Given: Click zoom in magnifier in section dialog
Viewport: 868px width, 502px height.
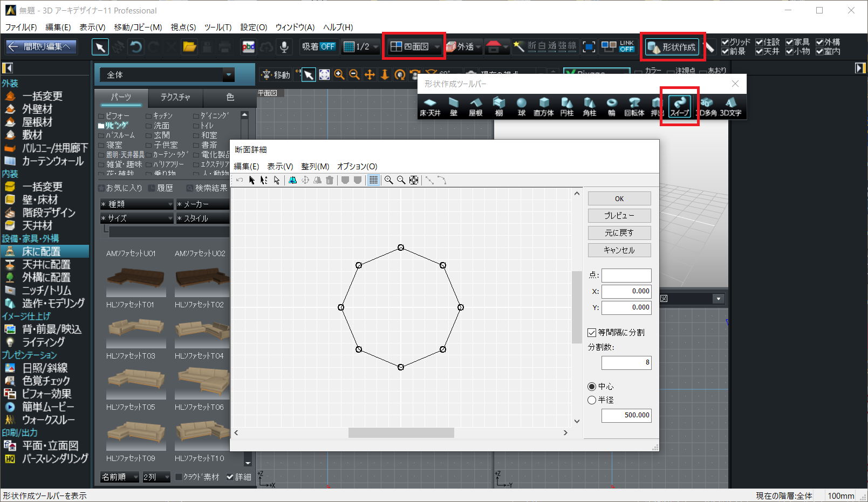Looking at the screenshot, I should click(388, 180).
